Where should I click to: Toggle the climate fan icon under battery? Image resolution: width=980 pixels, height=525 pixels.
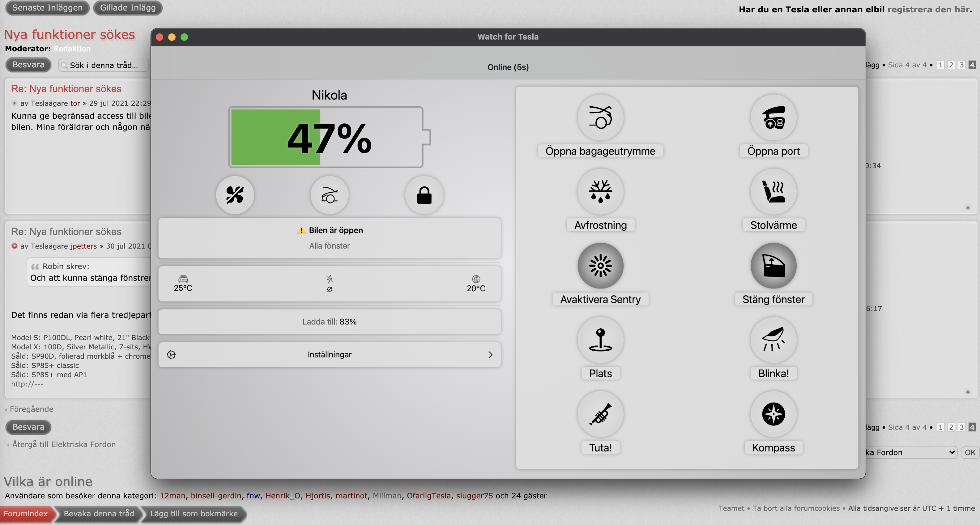(x=235, y=195)
